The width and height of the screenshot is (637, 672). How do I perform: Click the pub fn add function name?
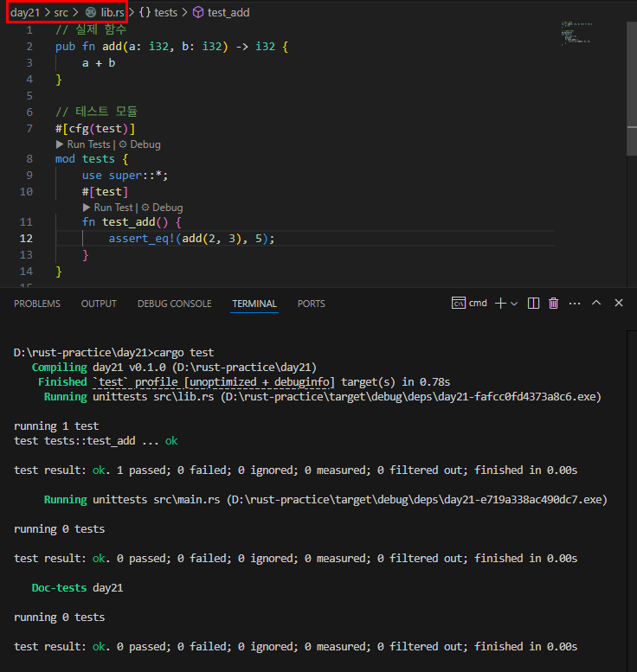(112, 47)
